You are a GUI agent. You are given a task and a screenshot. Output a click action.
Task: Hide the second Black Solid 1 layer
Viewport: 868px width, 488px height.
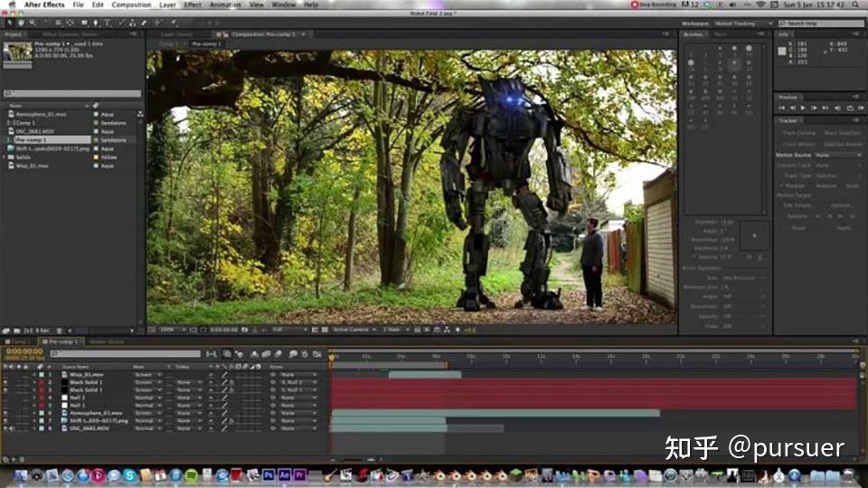5,390
